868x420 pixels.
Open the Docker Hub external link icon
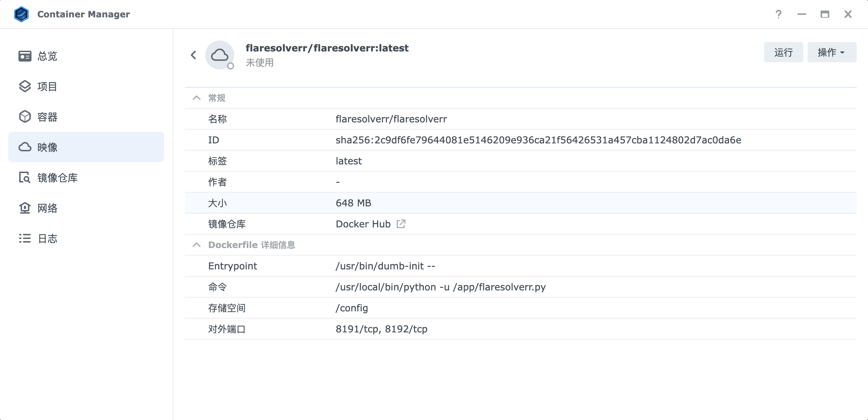[x=401, y=224]
